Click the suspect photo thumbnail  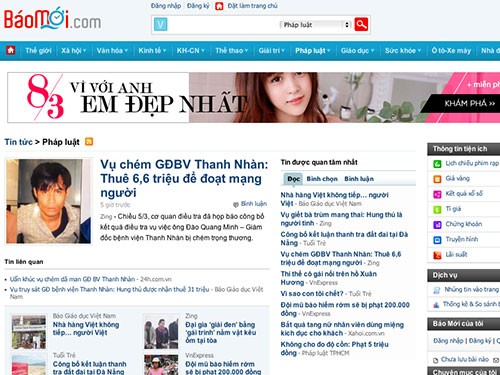48,201
